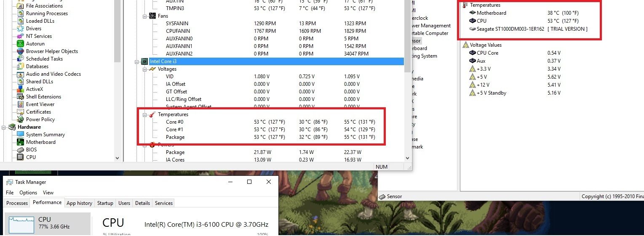Switch to the Processes tab
Viewport: 644px width, 236px height.
pyautogui.click(x=17, y=203)
